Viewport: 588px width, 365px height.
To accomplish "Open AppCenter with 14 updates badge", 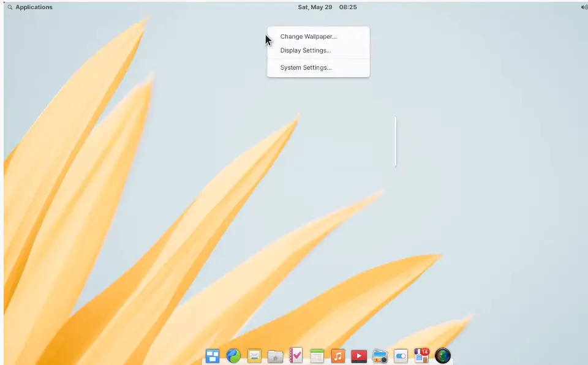I will coord(421,356).
